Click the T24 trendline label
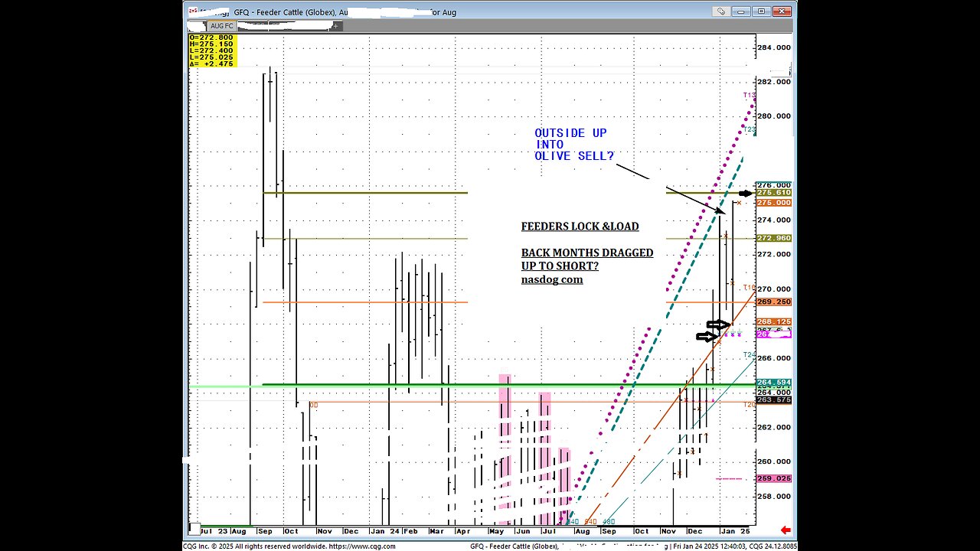This screenshot has height=551, width=980. pos(750,355)
